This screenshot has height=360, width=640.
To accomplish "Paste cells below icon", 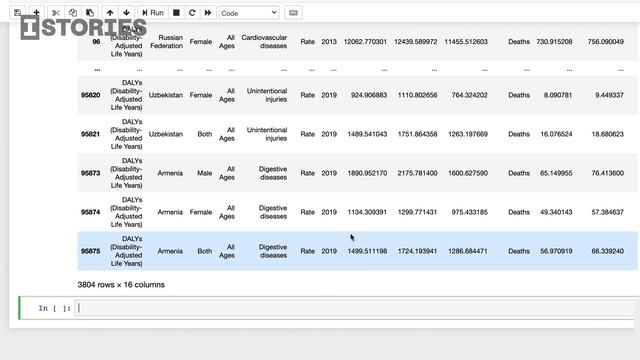I will [90, 13].
